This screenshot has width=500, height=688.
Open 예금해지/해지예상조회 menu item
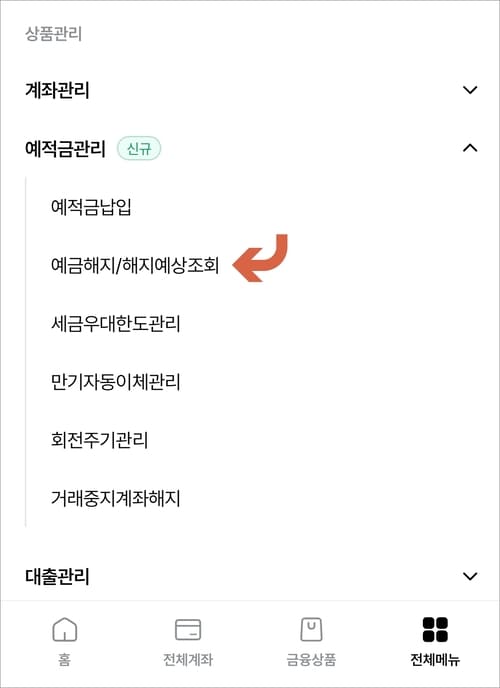[x=135, y=265]
